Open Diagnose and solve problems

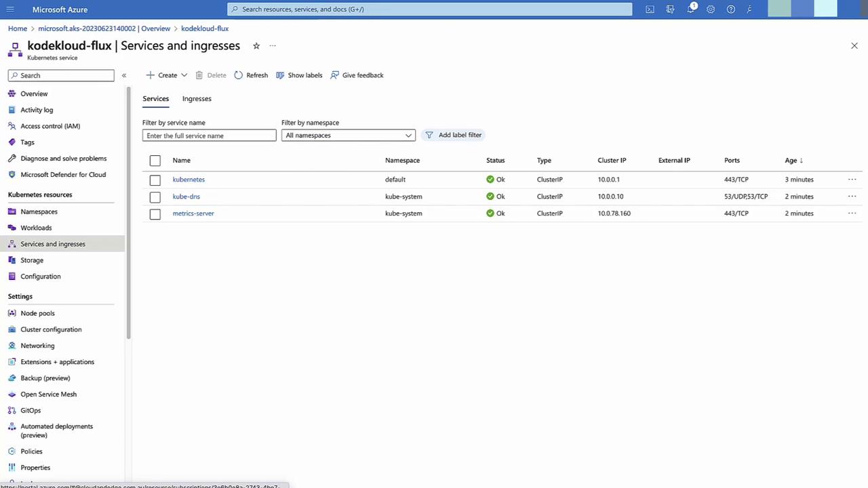(62, 159)
